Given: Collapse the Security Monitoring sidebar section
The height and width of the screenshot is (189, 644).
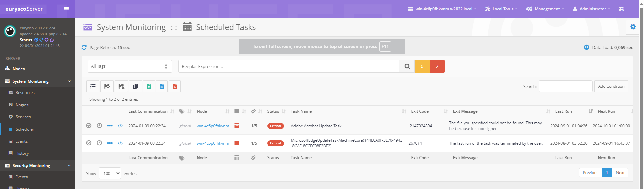Looking at the screenshot, I should pos(38,166).
